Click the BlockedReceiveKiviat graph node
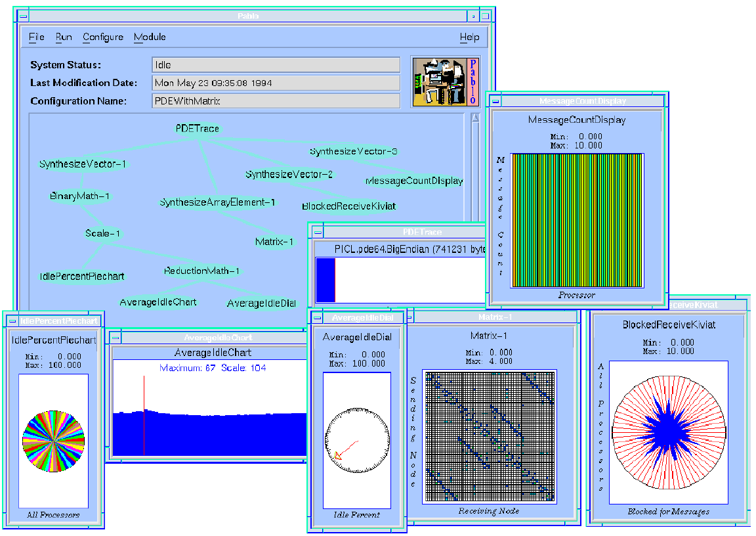The height and width of the screenshot is (536, 756). pos(348,206)
